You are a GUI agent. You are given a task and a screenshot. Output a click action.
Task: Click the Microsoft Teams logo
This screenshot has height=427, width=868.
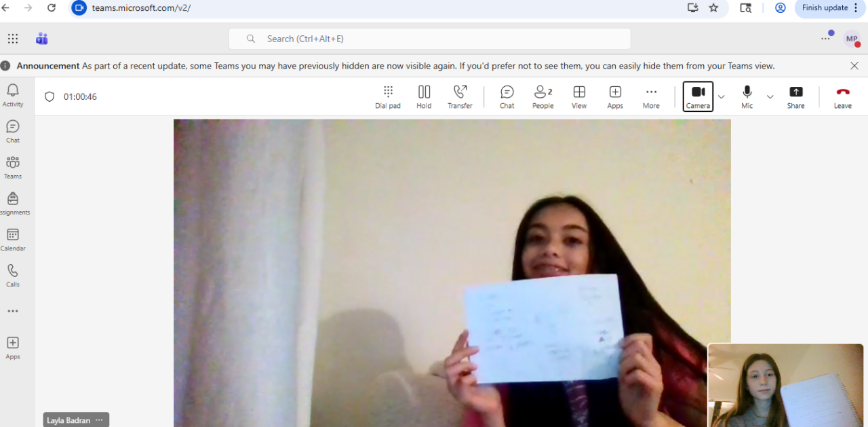(x=42, y=39)
